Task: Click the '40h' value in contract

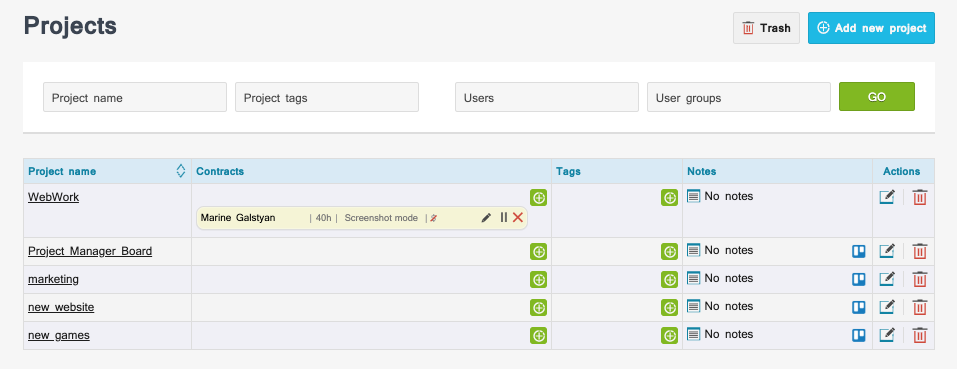Action: pos(323,218)
